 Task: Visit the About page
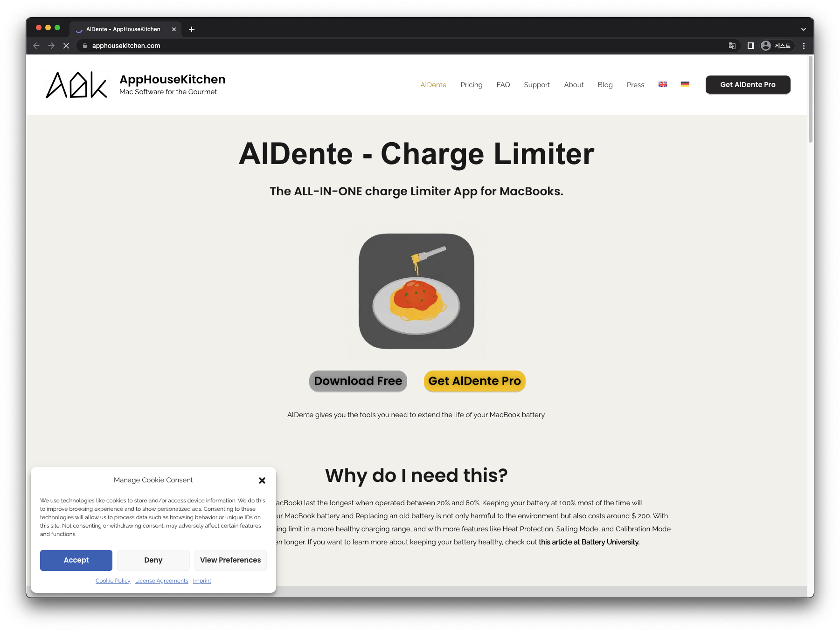(x=574, y=85)
